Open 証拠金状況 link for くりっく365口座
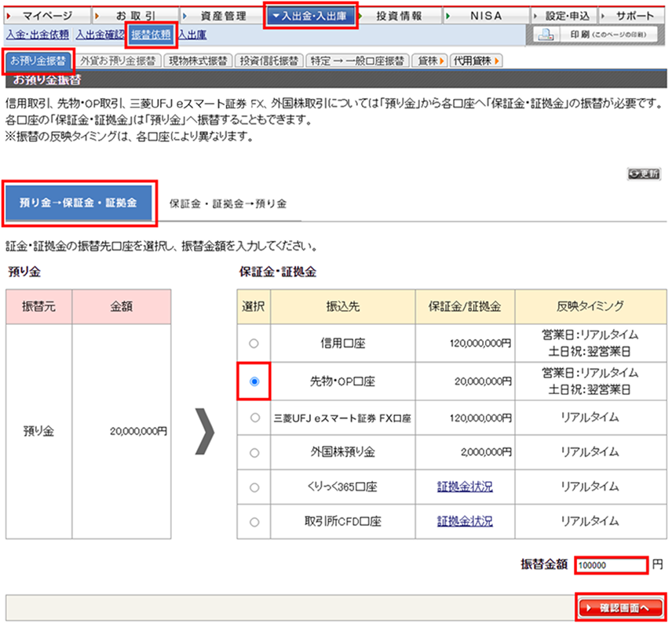672x628 pixels. point(465,487)
